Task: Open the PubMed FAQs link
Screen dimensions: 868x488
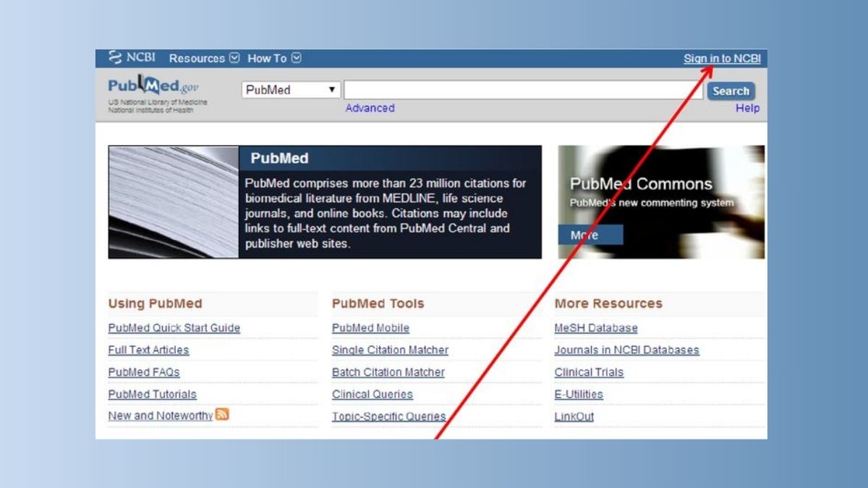Action: pyautogui.click(x=144, y=372)
